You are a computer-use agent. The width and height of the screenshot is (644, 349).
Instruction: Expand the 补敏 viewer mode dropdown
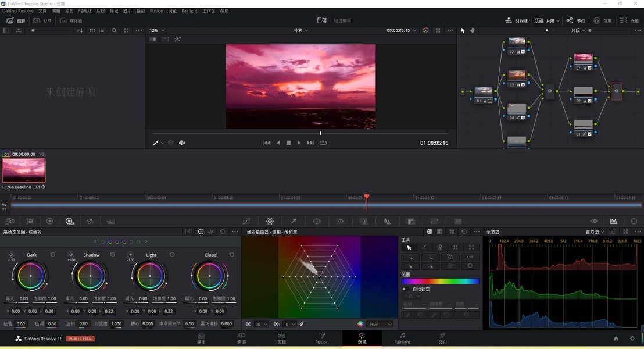[300, 30]
